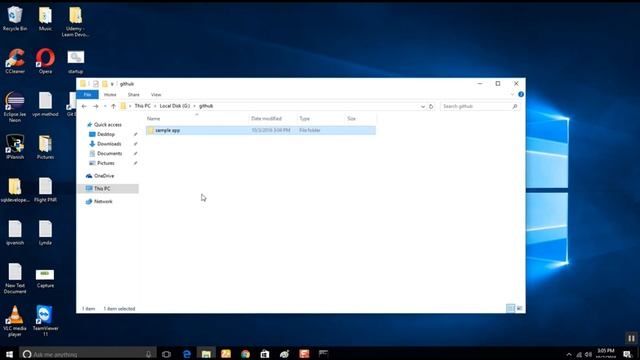Click 'Local Disk (G:)' in address bar

point(175,106)
